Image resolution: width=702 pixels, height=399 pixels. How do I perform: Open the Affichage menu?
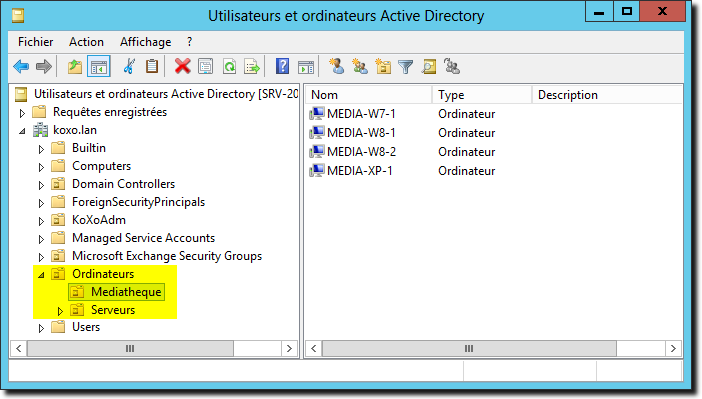pyautogui.click(x=146, y=42)
